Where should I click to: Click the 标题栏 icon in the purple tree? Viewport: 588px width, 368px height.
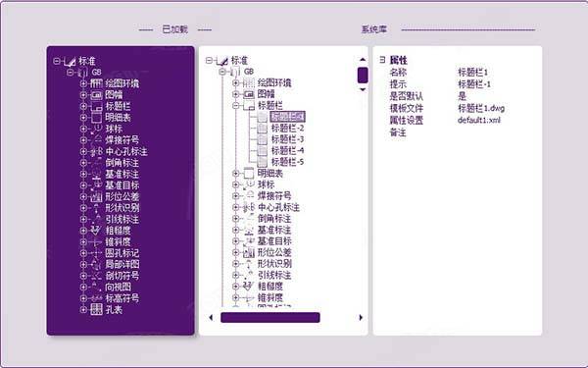96,106
